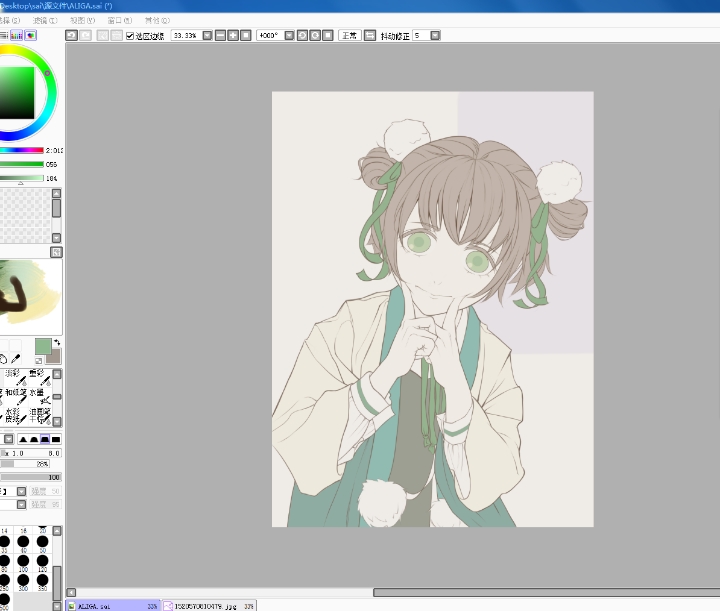Toggle the 选区边缘 checkbox
720x611 pixels.
click(130, 35)
